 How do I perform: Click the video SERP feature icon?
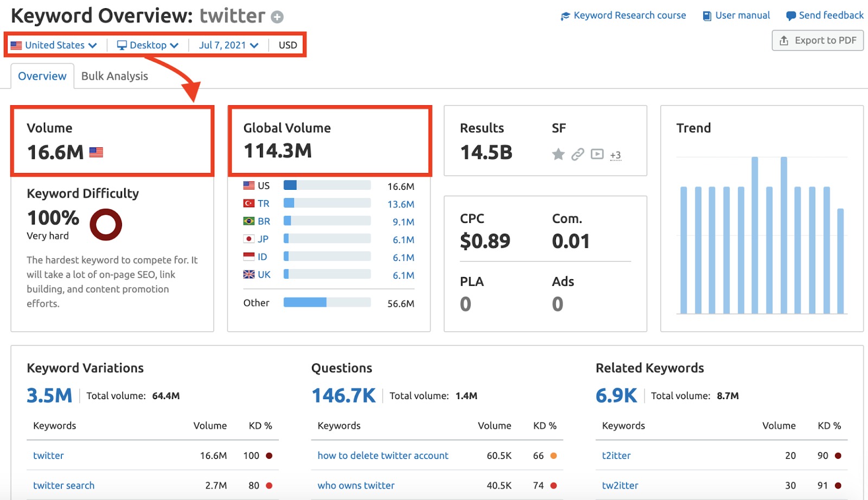click(597, 154)
